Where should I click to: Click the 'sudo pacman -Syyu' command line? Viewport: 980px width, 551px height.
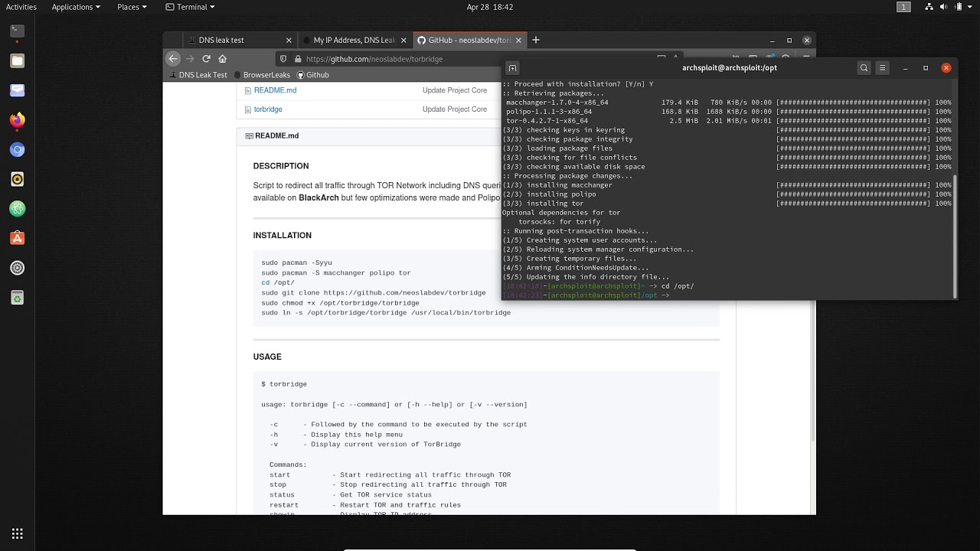(297, 262)
